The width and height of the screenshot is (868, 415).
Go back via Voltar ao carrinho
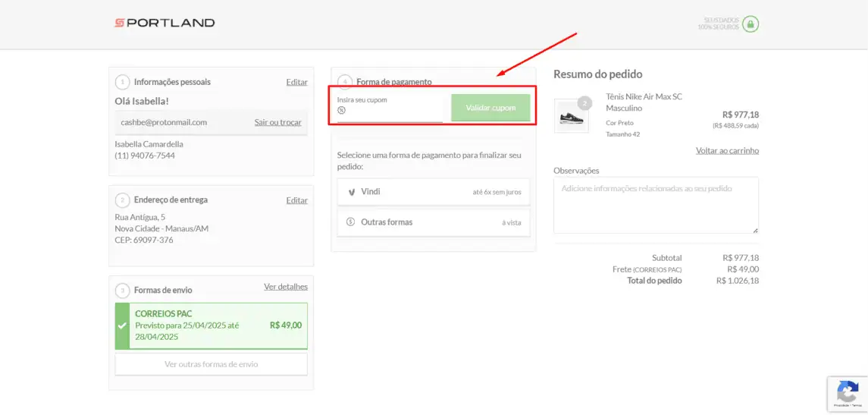[728, 151]
